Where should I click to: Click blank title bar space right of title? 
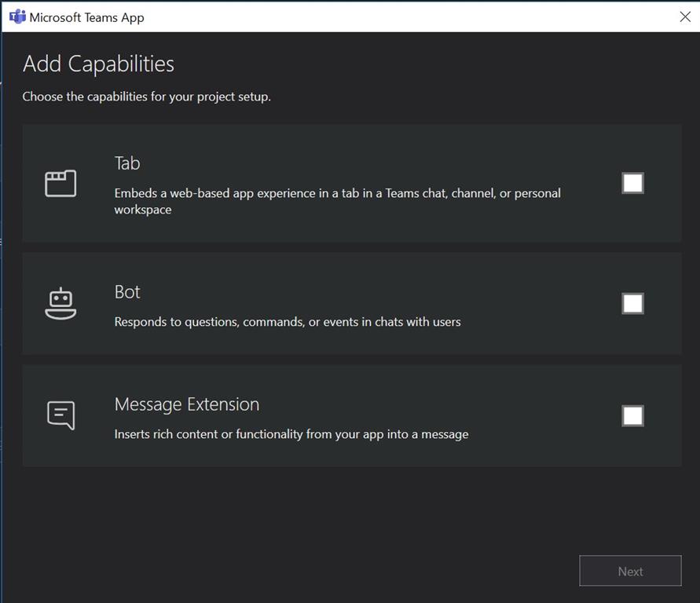393,16
